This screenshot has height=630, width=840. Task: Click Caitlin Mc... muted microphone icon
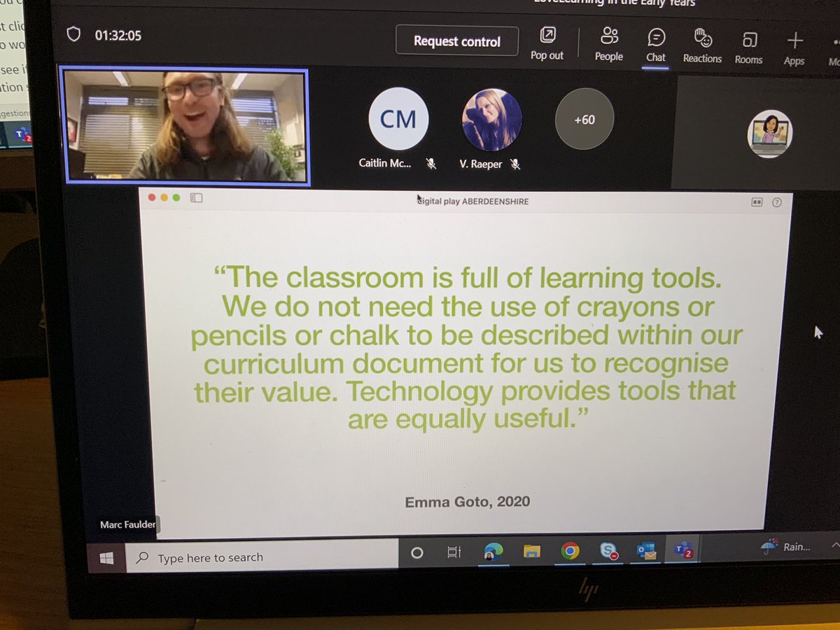coord(432,164)
